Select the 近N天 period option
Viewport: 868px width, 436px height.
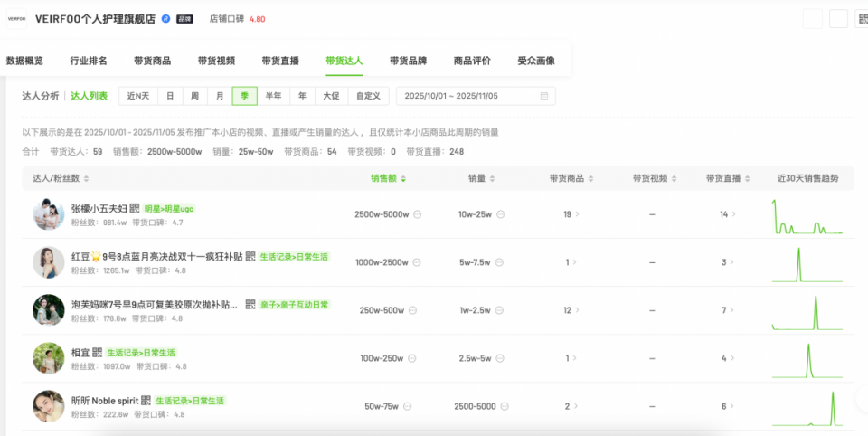(138, 96)
